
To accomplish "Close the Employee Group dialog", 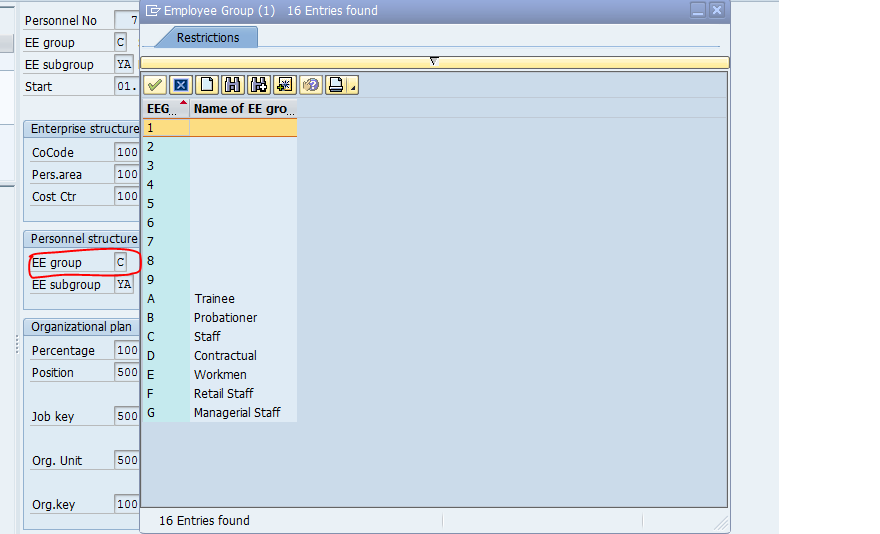I will (x=716, y=10).
